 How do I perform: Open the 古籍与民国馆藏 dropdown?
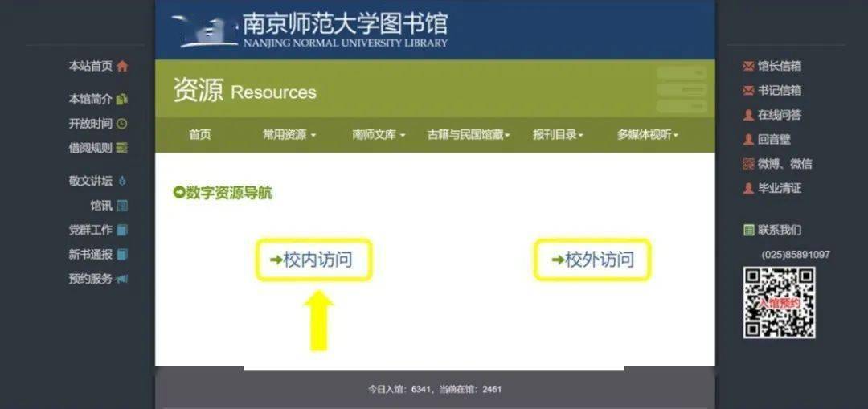tap(469, 135)
